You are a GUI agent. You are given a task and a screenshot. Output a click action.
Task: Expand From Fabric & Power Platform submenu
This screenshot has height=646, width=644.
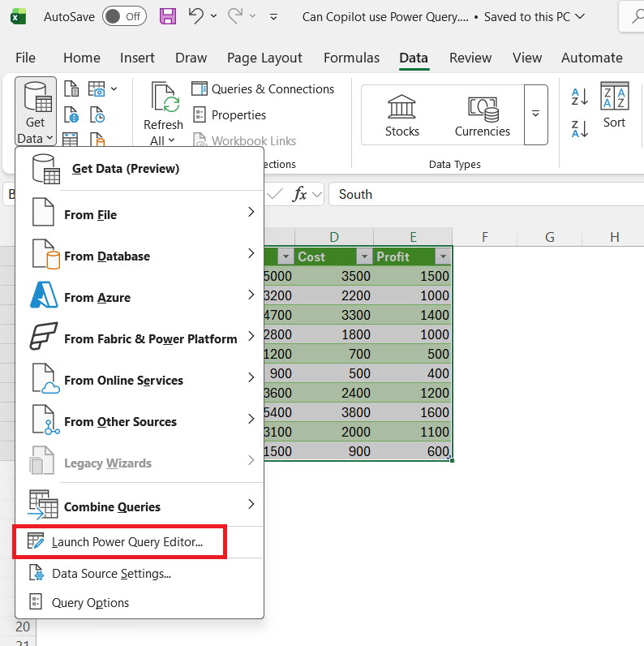pyautogui.click(x=140, y=338)
